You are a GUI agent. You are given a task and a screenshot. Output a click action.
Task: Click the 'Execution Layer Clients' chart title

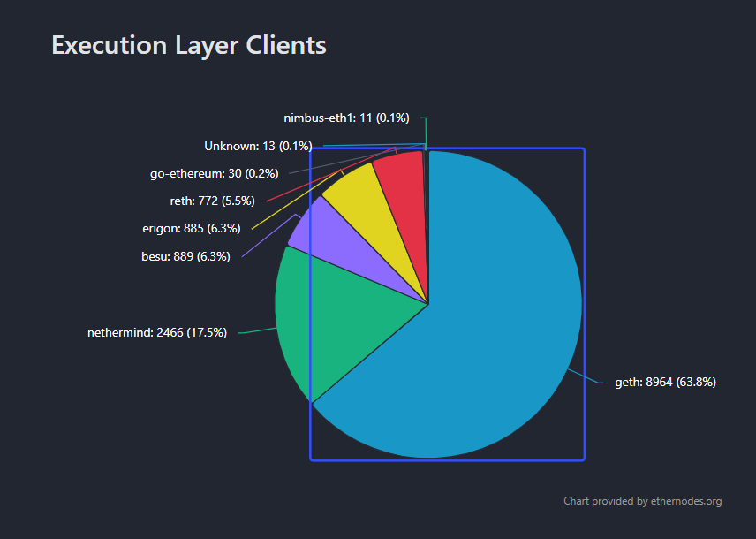[x=189, y=45]
